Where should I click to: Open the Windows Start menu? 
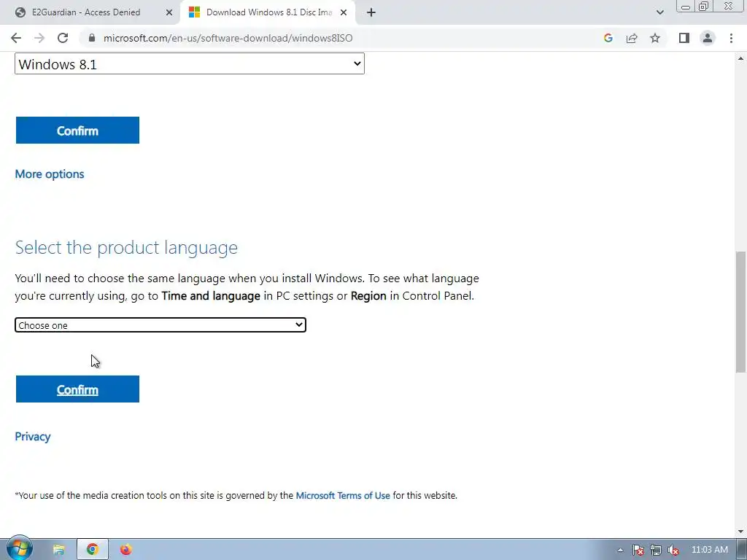click(x=19, y=548)
